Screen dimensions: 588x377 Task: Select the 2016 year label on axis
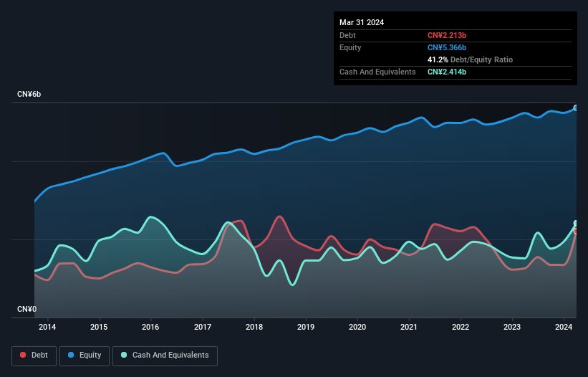pos(151,328)
